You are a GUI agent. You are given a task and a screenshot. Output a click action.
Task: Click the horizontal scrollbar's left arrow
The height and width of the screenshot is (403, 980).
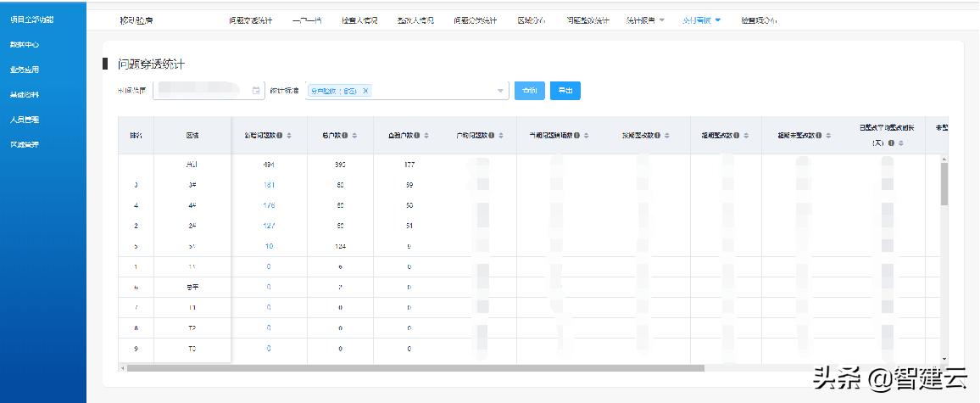(122, 368)
